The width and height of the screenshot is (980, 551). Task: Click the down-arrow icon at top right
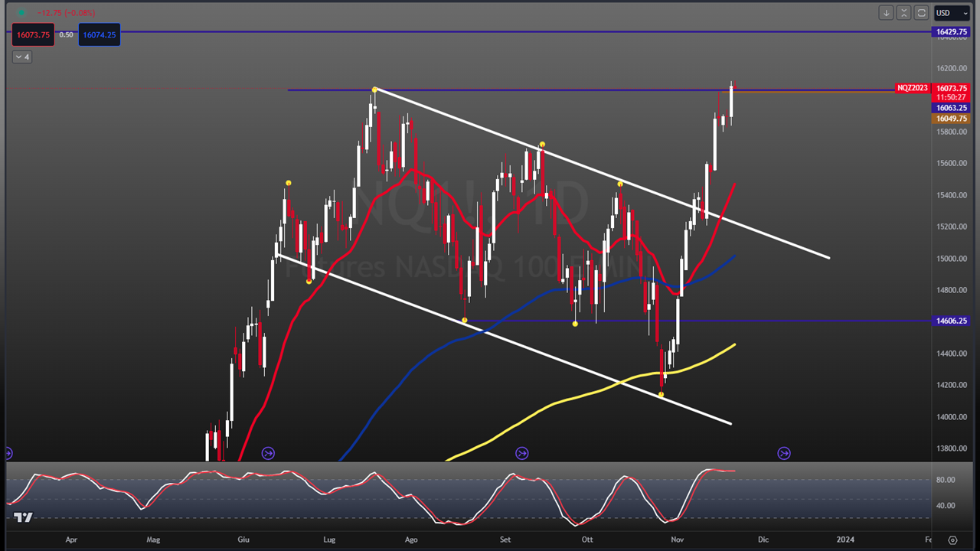[x=886, y=13]
